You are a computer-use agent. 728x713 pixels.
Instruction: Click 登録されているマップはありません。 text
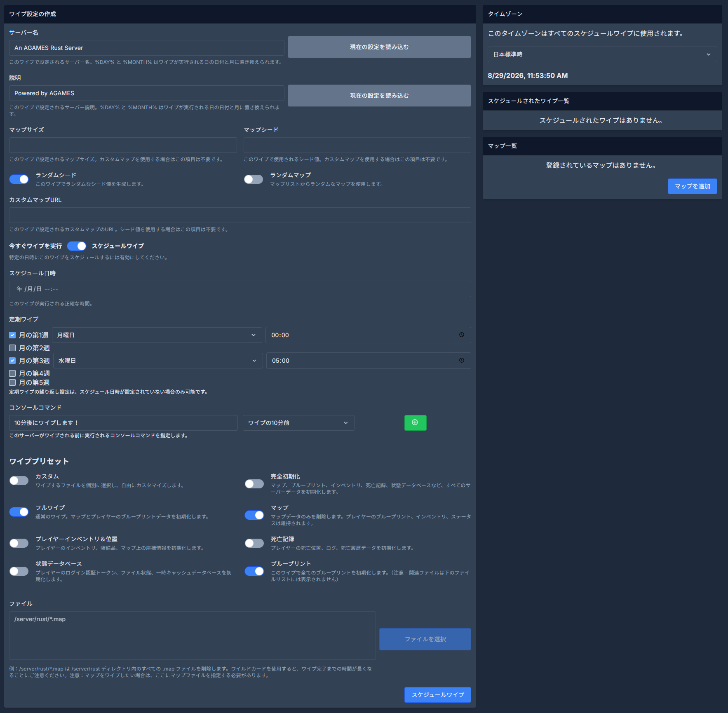pos(602,165)
